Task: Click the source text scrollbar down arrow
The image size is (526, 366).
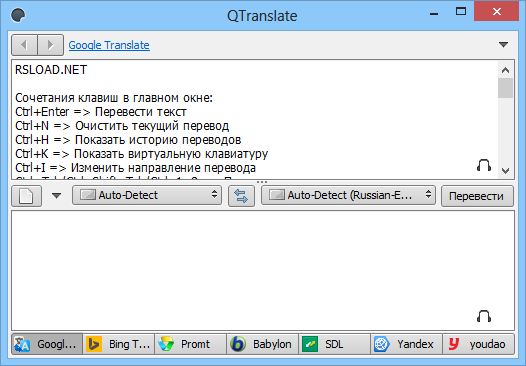Action: (x=506, y=171)
